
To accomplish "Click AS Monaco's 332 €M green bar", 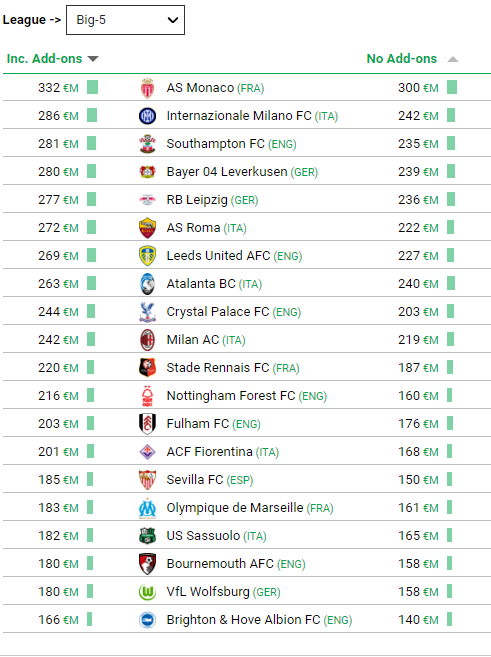I will [93, 88].
